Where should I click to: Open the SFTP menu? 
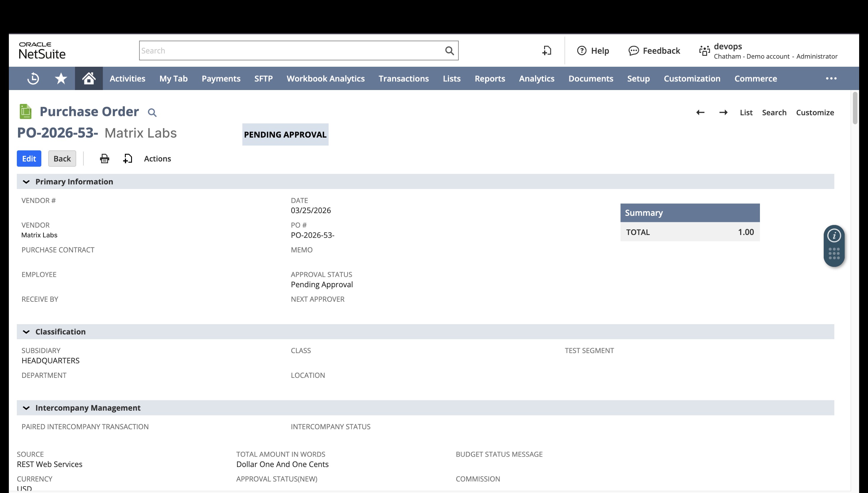(263, 79)
